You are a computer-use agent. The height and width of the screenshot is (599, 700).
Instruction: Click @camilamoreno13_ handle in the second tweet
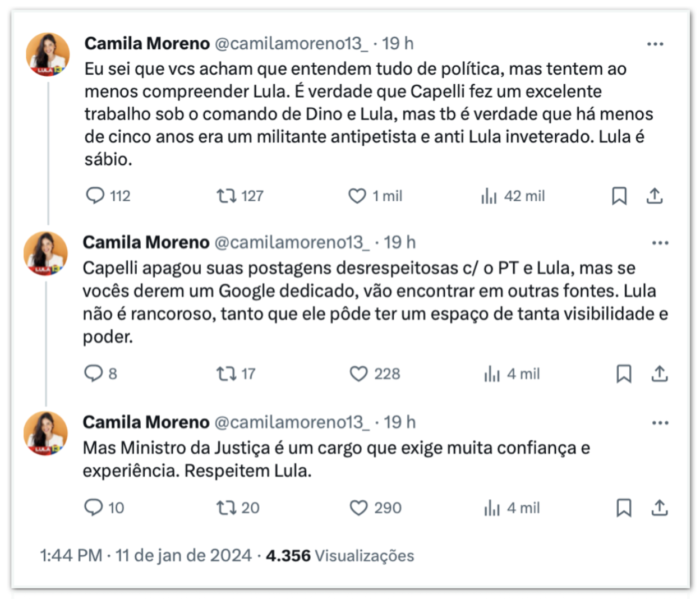(292, 242)
